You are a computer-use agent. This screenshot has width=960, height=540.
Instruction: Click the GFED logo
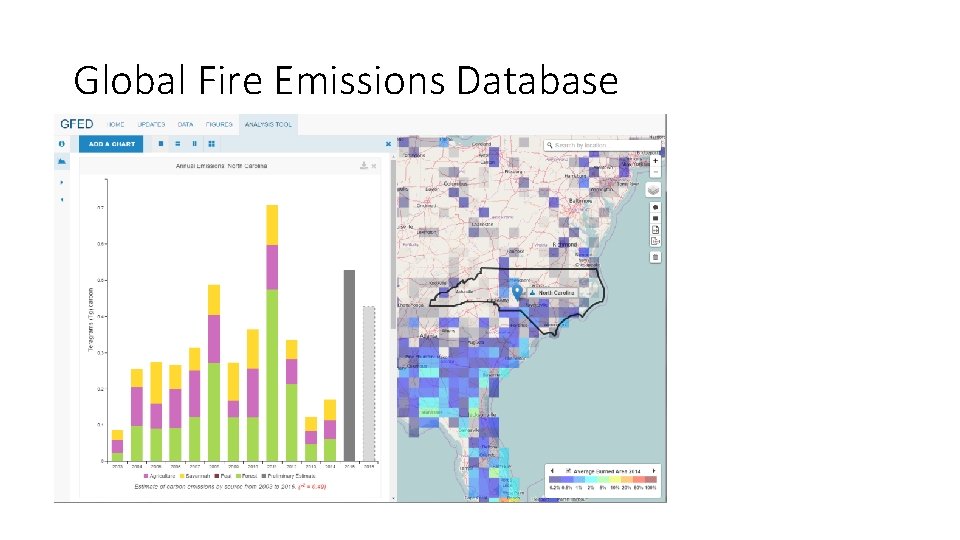point(77,124)
